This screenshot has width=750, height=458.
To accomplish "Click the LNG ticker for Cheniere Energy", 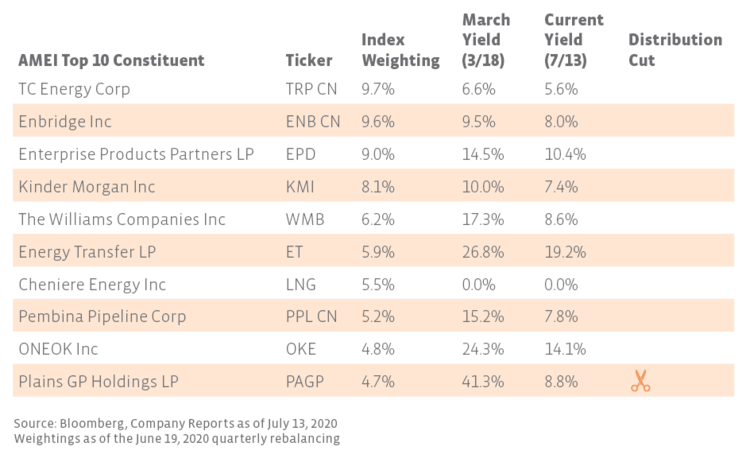I will coord(299,284).
